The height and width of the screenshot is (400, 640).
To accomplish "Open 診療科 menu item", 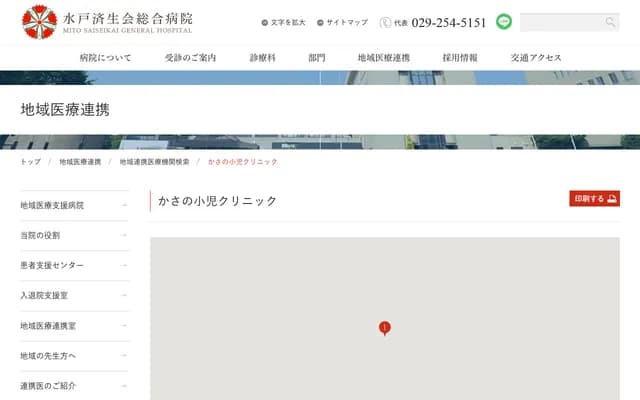I will tap(262, 58).
